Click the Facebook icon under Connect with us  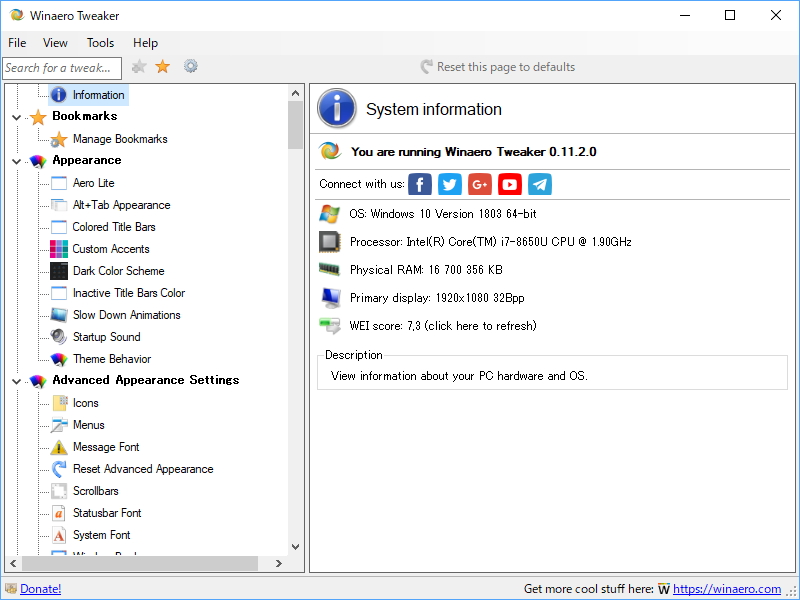(x=419, y=184)
